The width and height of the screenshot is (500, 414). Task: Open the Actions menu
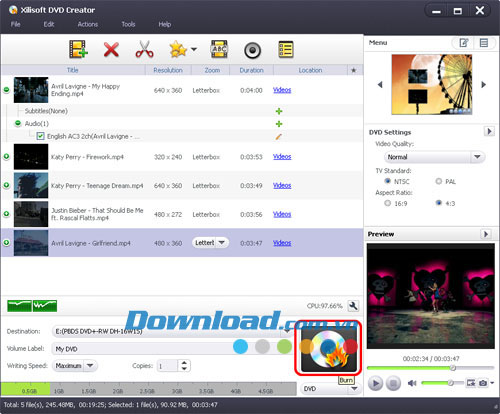click(88, 24)
